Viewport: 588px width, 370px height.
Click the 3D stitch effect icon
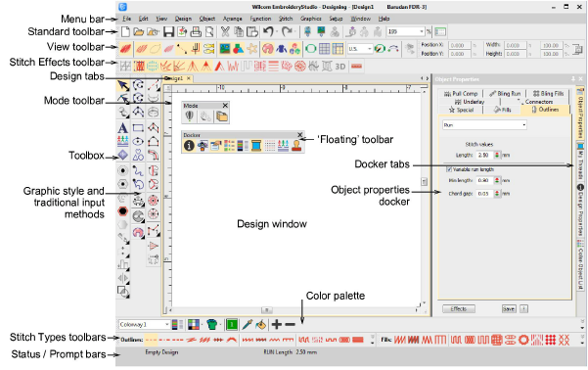(340, 67)
